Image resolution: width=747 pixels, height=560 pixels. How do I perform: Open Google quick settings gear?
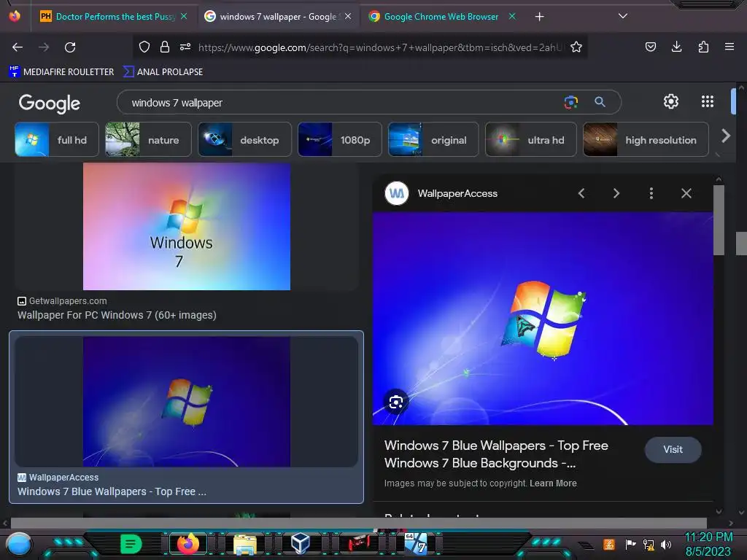click(x=671, y=101)
